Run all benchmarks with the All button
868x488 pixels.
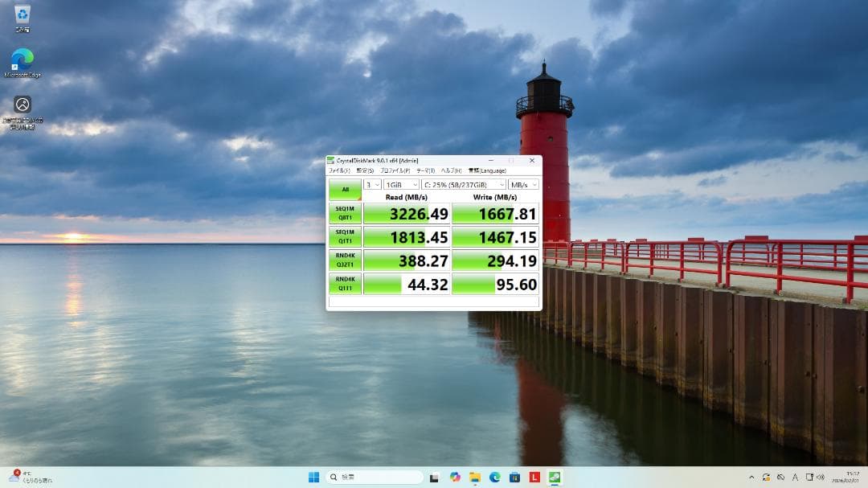[x=344, y=188]
